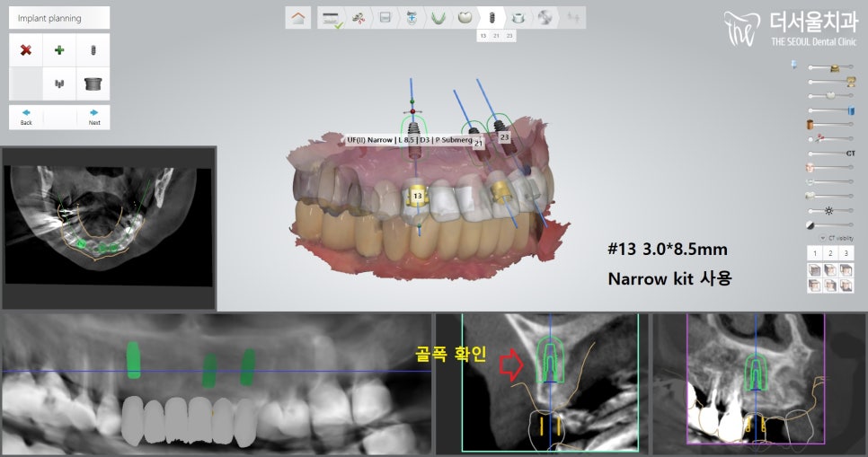
Task: Open the crown tooth design step
Action: pos(465,17)
